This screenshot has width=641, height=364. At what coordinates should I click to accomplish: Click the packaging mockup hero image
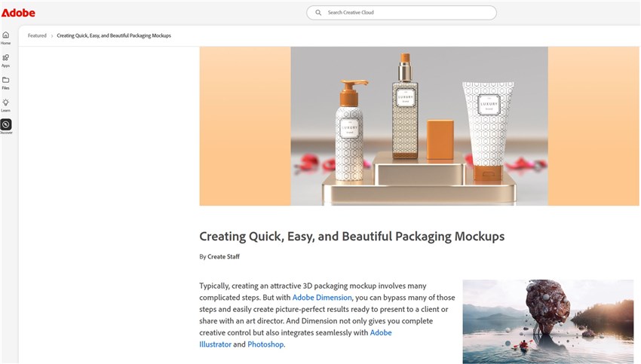(419, 126)
